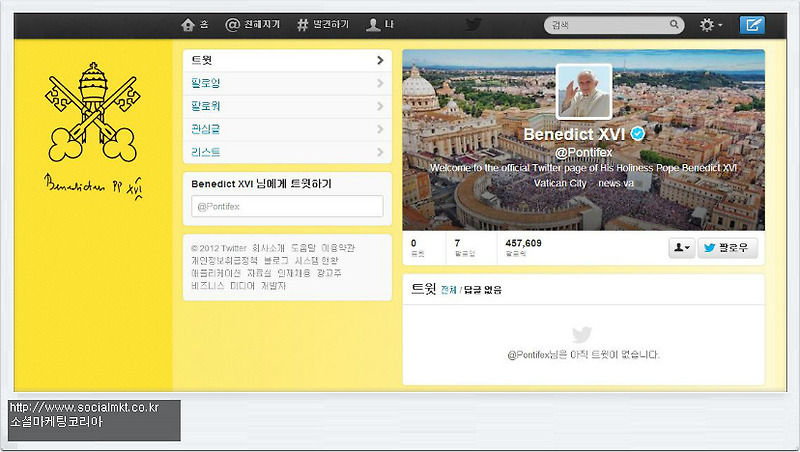Click the chevron on the 팔로워 row
Image resolution: width=800 pixels, height=452 pixels.
click(380, 106)
